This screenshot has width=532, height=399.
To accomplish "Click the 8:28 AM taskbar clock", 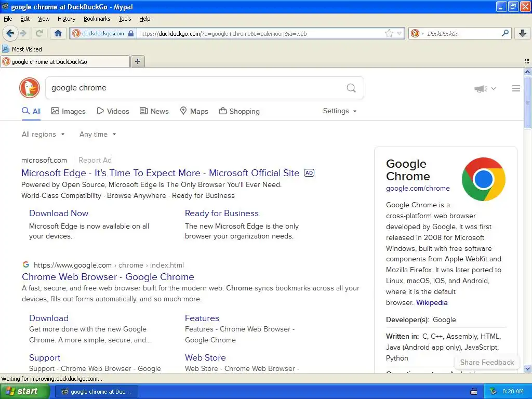I will click(513, 392).
